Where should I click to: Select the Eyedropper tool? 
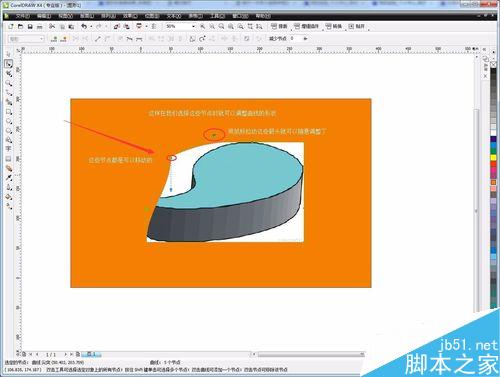point(9,178)
